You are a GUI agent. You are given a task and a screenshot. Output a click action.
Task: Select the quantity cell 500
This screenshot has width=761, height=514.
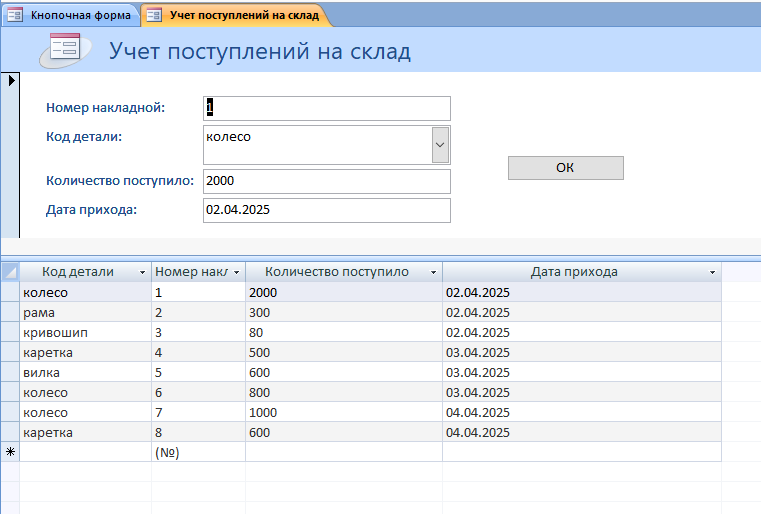coord(344,352)
